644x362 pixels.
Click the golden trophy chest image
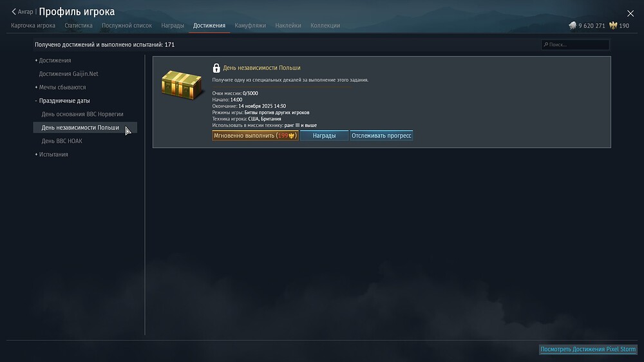click(x=182, y=84)
